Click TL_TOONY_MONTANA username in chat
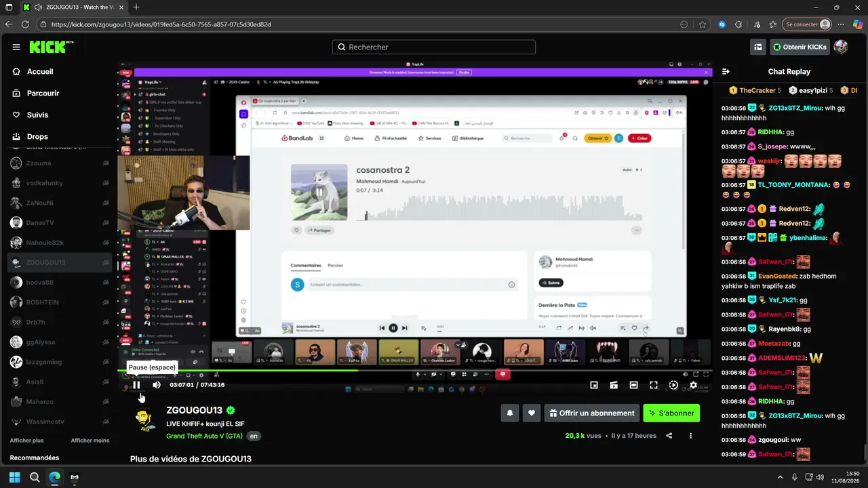 [x=793, y=185]
